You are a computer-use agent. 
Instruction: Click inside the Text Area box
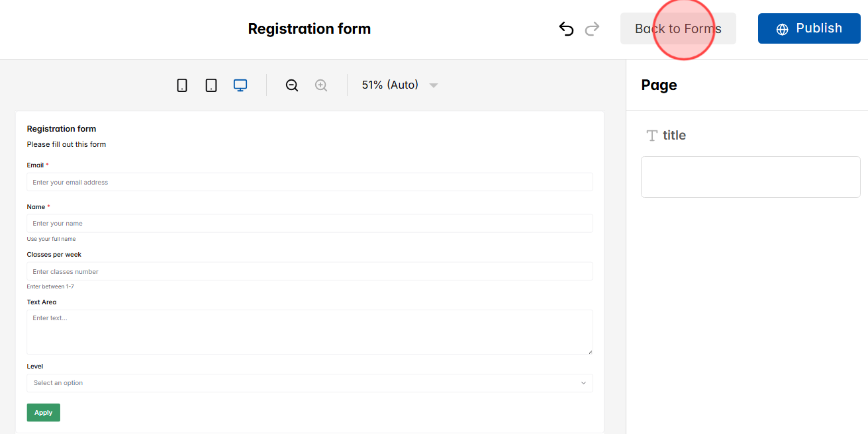tap(309, 332)
